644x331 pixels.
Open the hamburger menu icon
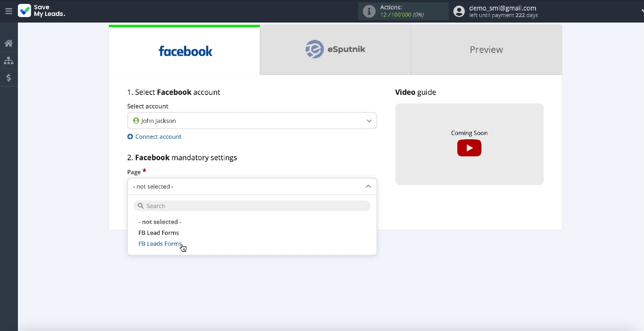[x=9, y=11]
